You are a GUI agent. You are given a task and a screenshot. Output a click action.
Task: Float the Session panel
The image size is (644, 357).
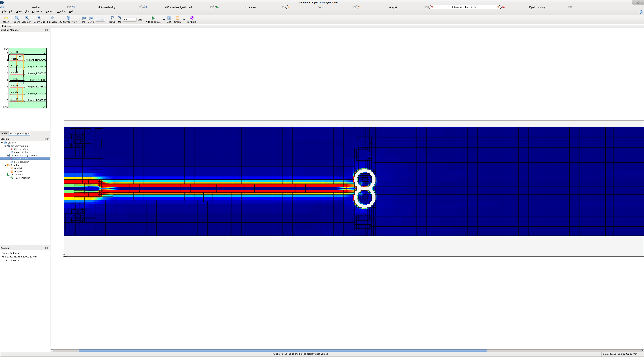tap(45, 139)
